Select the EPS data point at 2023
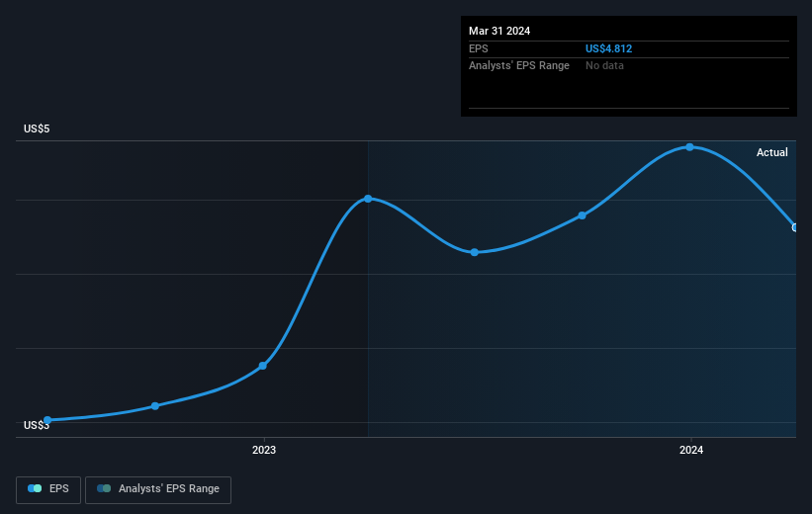 pos(262,366)
